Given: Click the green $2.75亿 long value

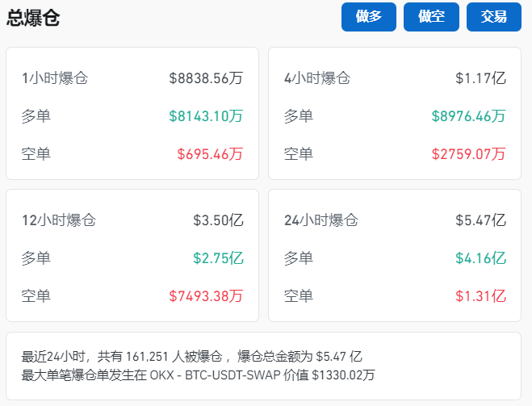Looking at the screenshot, I should pyautogui.click(x=218, y=258).
